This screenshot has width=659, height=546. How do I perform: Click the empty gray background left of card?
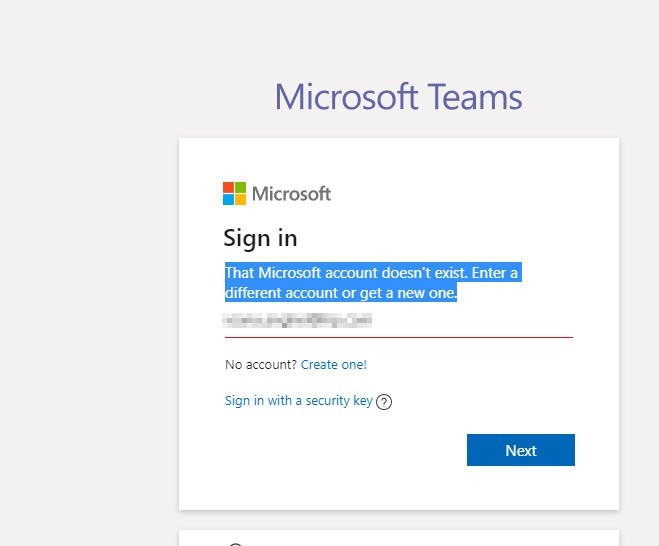(88, 294)
